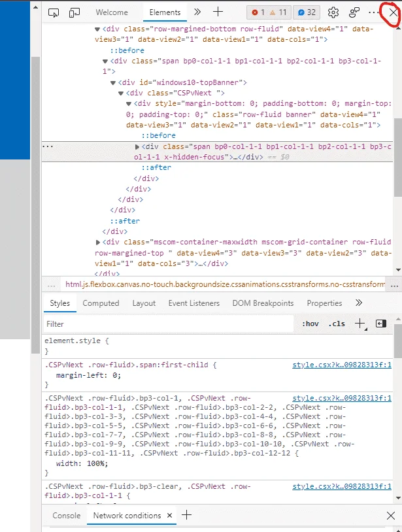Screen dimensions: 402x532
Task: Edit the width: 100% declaration
Action: pos(82,463)
